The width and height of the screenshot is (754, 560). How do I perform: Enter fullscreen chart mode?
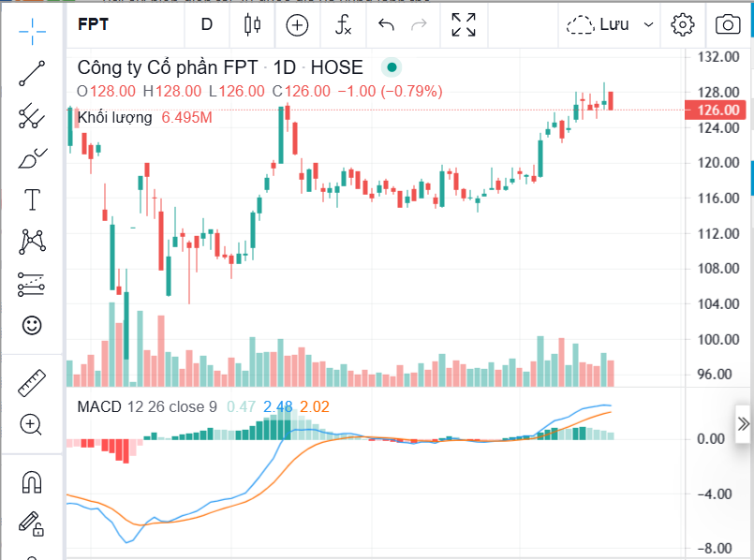click(464, 24)
